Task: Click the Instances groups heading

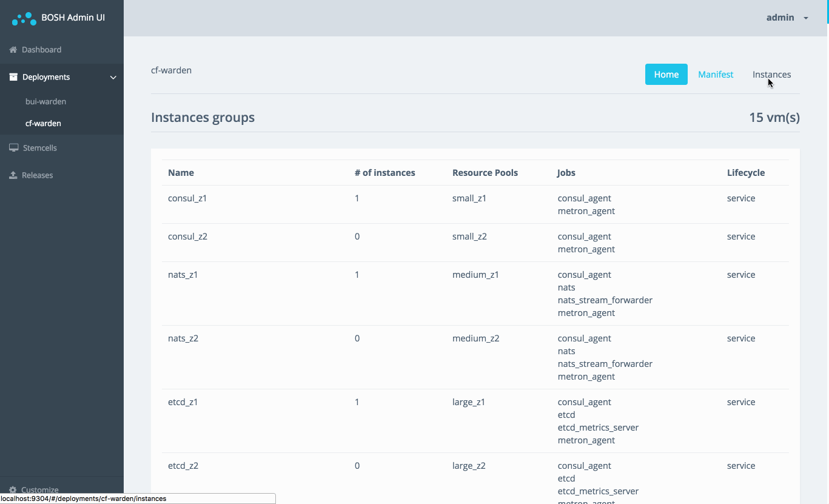Action: point(203,118)
